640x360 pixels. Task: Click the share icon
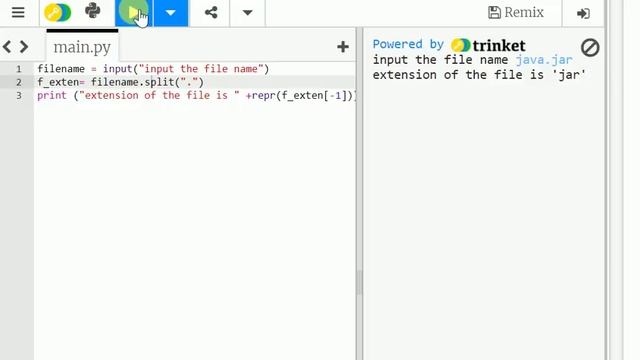[x=211, y=13]
